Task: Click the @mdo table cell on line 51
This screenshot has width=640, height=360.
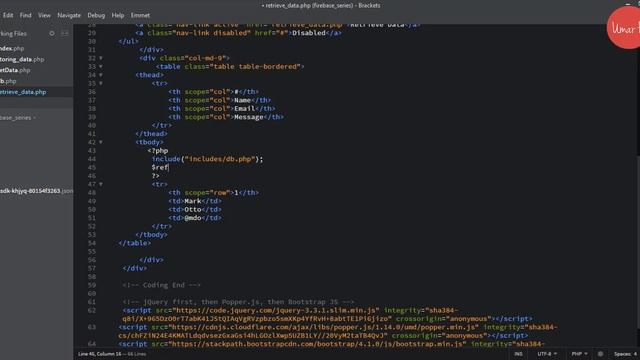Action: 195,218
